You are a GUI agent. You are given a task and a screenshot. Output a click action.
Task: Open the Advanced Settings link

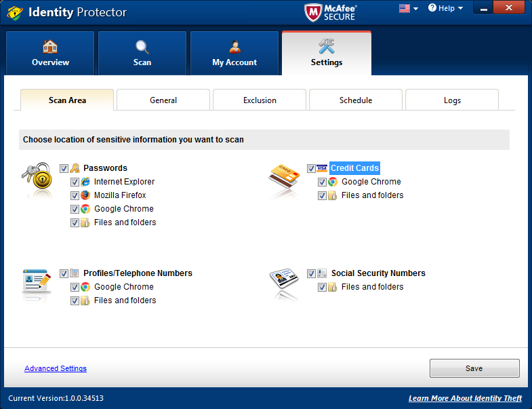(56, 368)
